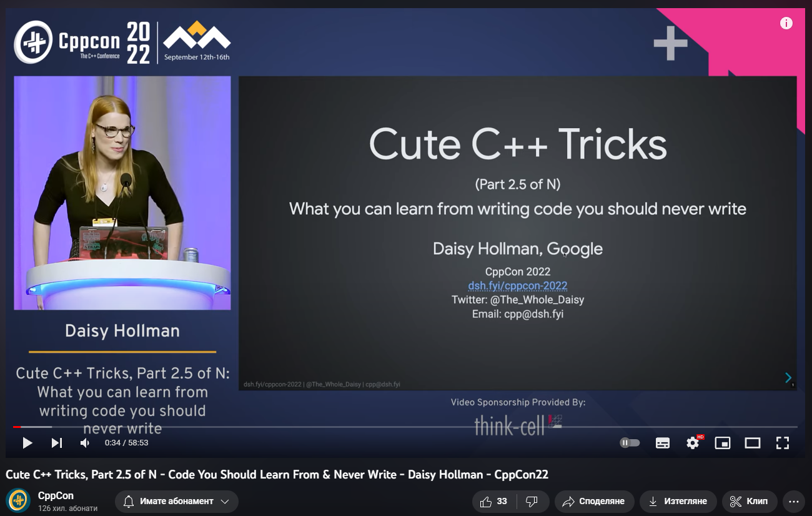Open the more actions menu
The height and width of the screenshot is (516, 812).
tap(794, 501)
